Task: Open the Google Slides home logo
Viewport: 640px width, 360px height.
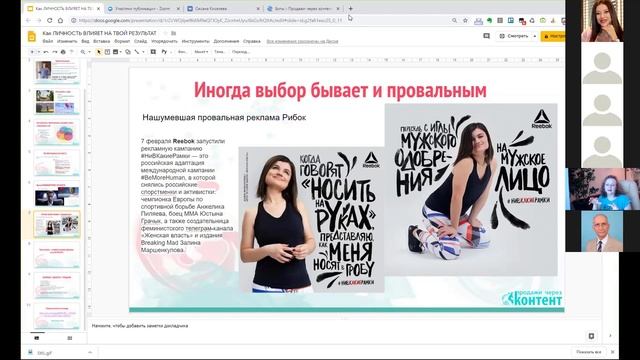Action: 32,36
